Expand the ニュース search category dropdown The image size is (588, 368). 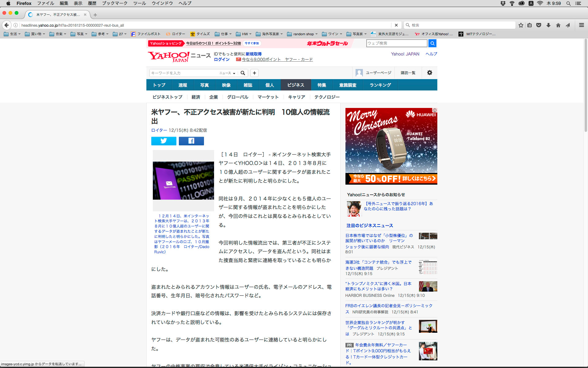227,73
